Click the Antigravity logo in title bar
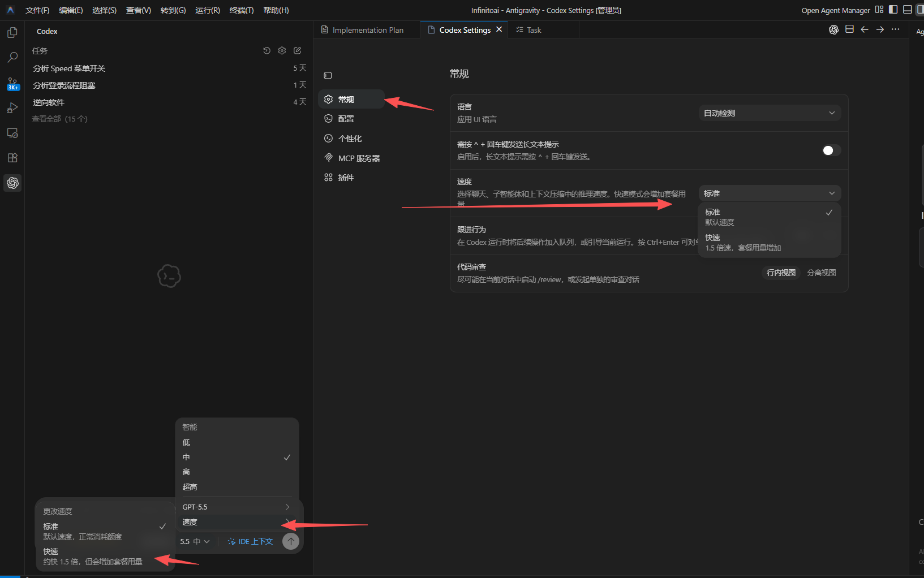Image resolution: width=924 pixels, height=578 pixels. click(10, 10)
